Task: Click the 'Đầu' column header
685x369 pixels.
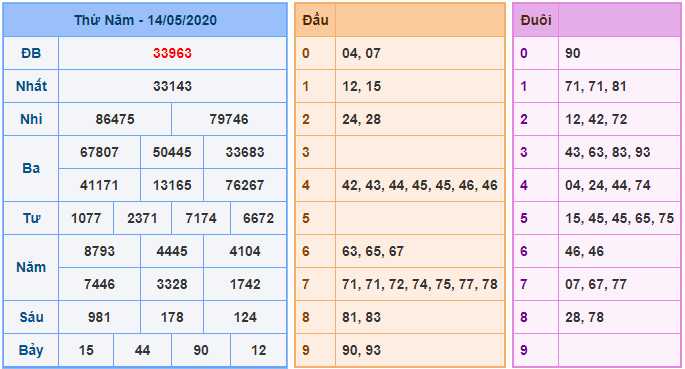Action: coord(315,20)
